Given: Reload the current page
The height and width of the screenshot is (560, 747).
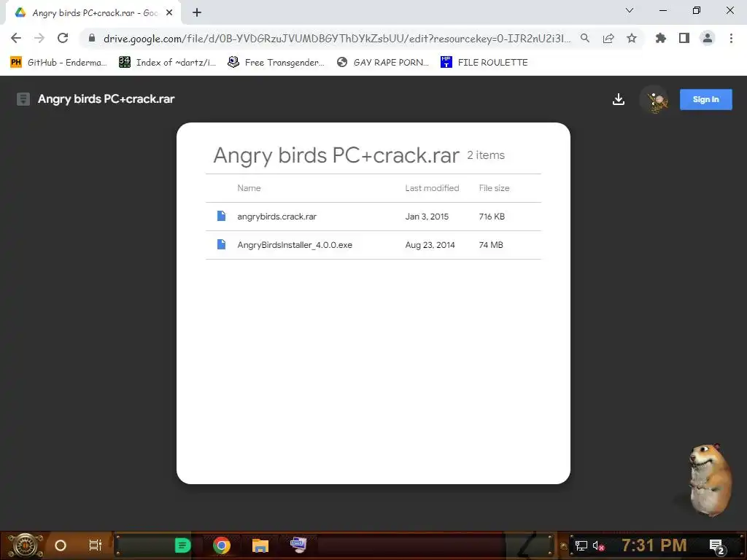Looking at the screenshot, I should pyautogui.click(x=63, y=38).
